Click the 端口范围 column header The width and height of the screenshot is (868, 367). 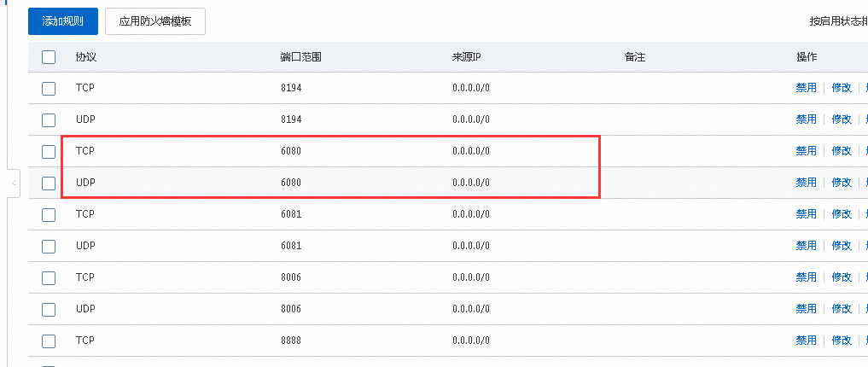(301, 57)
